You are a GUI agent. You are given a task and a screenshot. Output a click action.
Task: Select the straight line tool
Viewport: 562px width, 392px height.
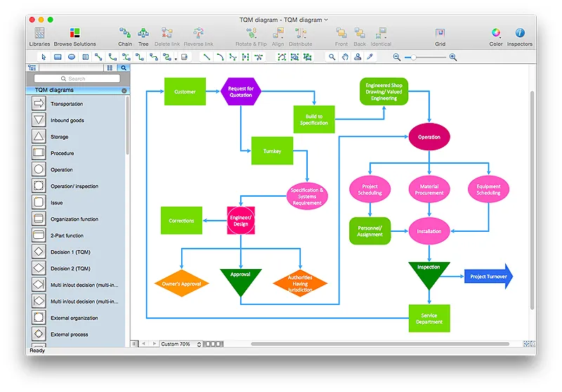(x=207, y=57)
